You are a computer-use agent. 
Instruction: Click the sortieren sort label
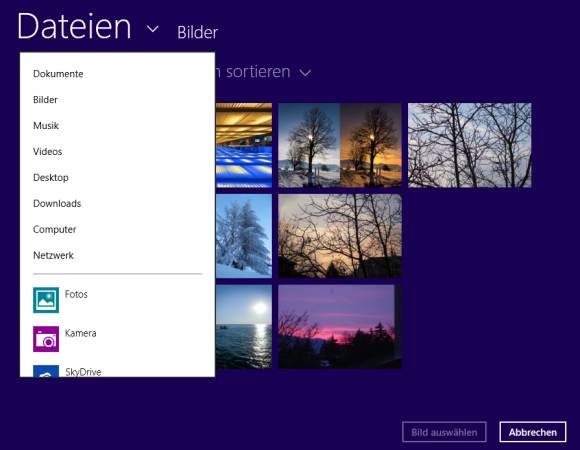258,72
